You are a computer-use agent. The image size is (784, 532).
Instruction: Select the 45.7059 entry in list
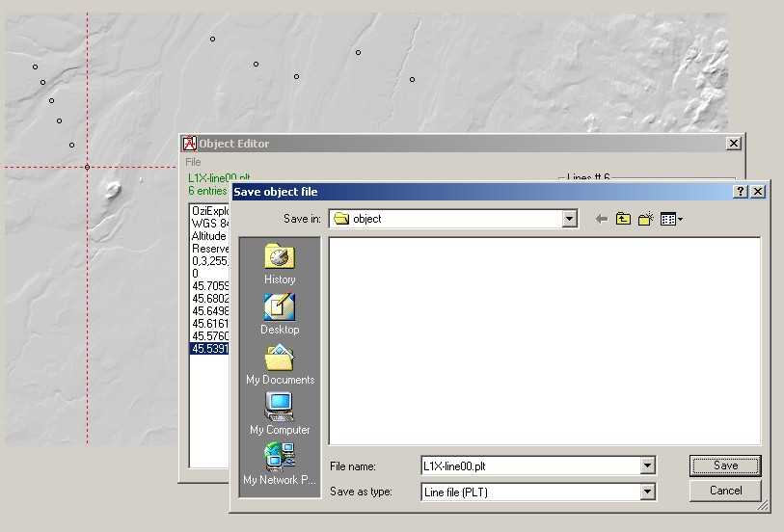[x=209, y=286]
